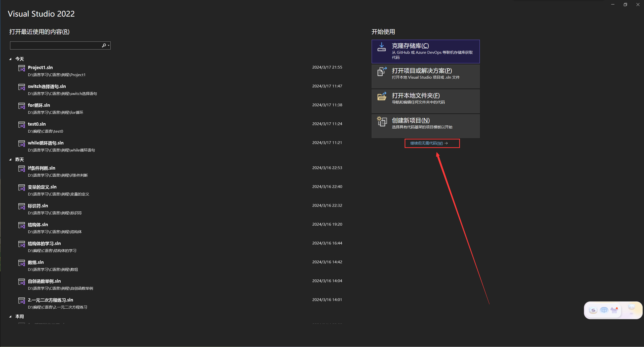Click the 打开最近使用的内容(R) heading
The image size is (644, 347).
[39, 32]
